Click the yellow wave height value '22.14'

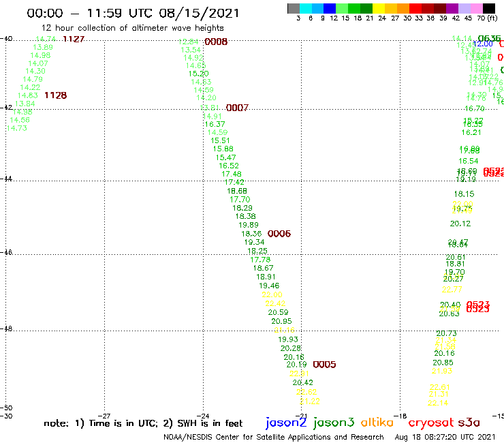point(438,403)
